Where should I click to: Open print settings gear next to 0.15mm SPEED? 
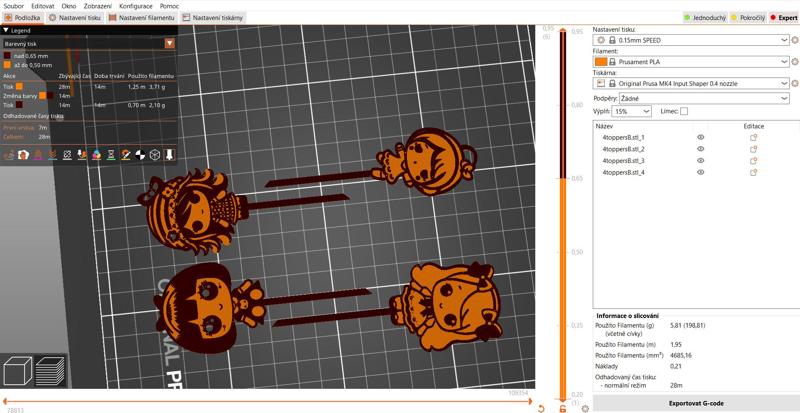point(795,40)
